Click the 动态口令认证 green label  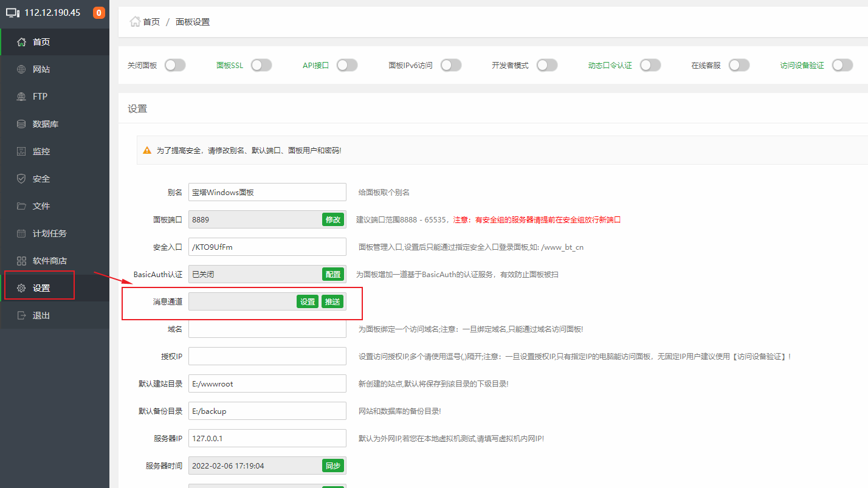610,65
